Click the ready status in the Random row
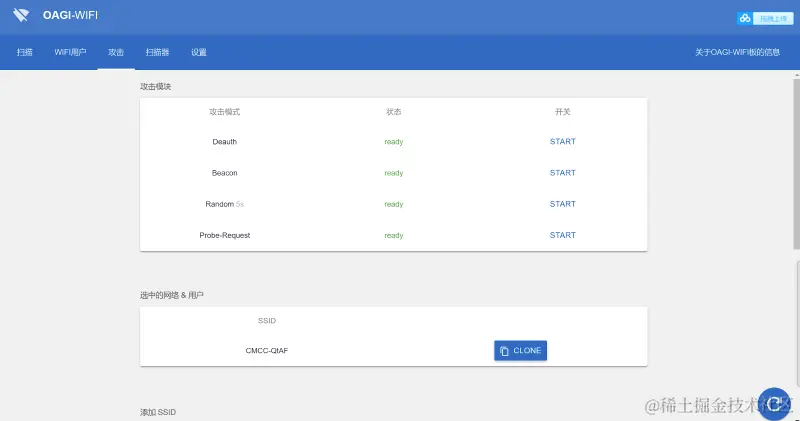Image resolution: width=800 pixels, height=421 pixels. [x=393, y=204]
